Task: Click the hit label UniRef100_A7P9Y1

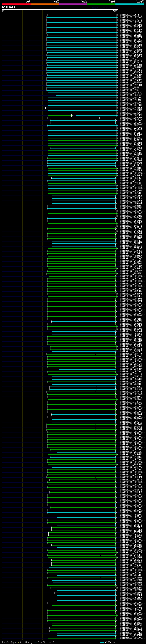Action: pyautogui.click(x=131, y=20)
